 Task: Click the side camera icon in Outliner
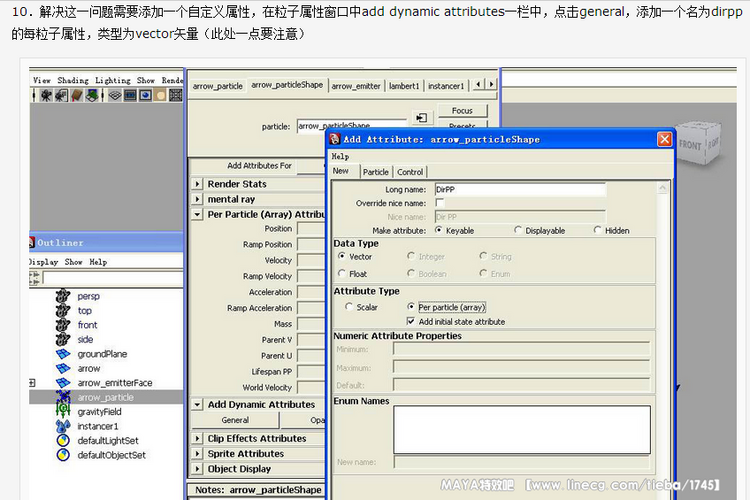coord(63,339)
